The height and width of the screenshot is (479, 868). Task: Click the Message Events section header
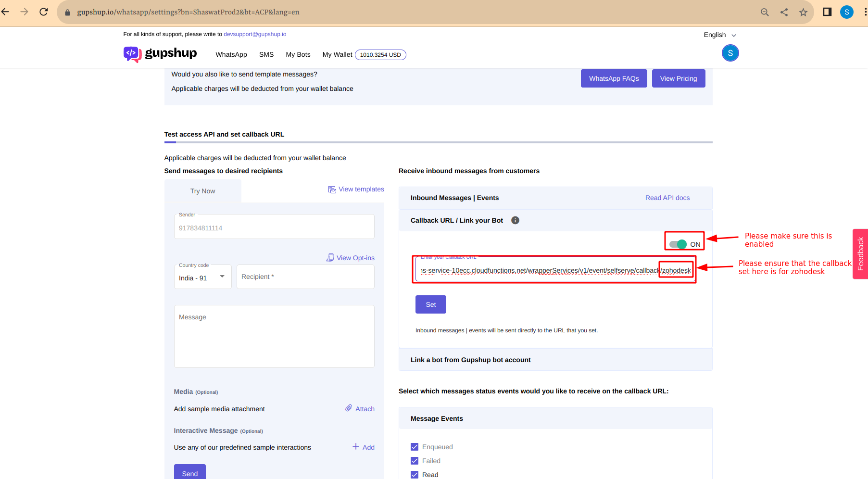pyautogui.click(x=555, y=418)
